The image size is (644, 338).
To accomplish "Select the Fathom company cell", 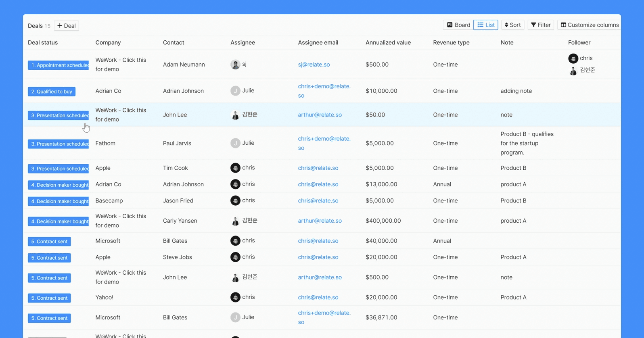I will pos(105,143).
